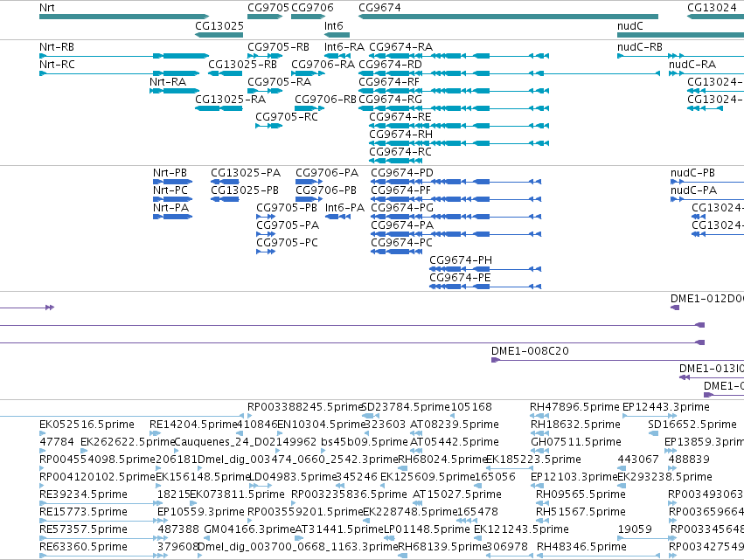Select protein Nrt-PC
This screenshot has width=744, height=560.
click(x=170, y=190)
